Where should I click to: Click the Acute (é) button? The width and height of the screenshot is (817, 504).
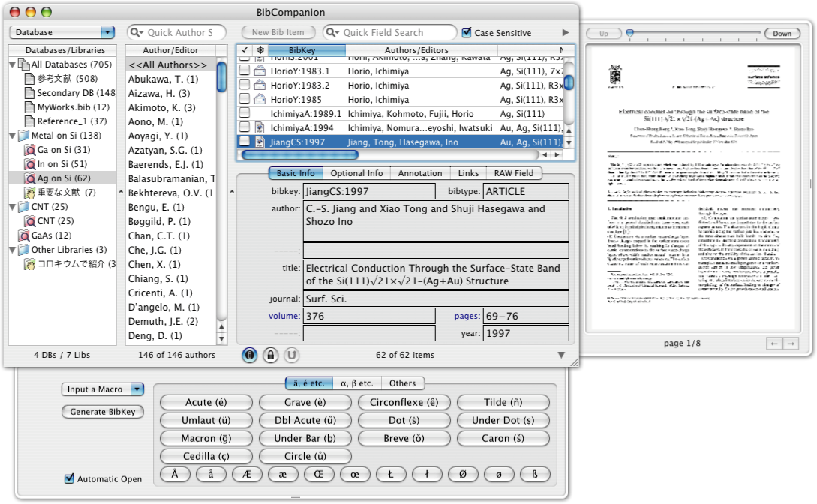[x=206, y=402]
